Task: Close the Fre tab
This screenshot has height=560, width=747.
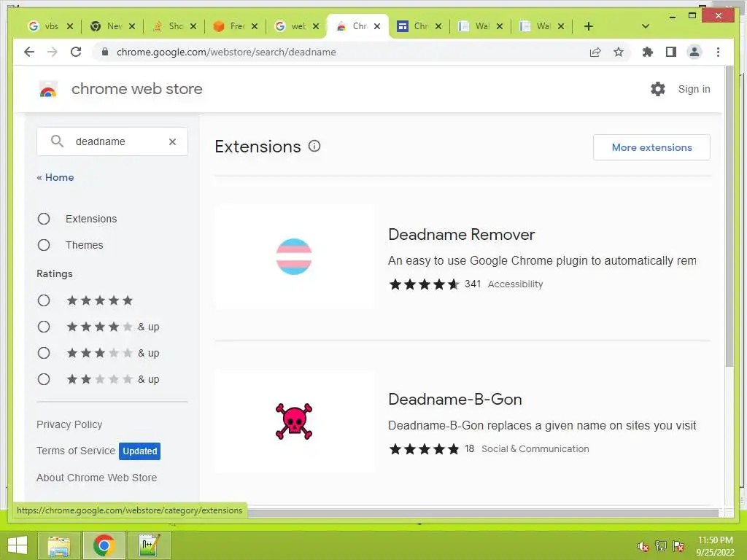Action: tap(255, 26)
